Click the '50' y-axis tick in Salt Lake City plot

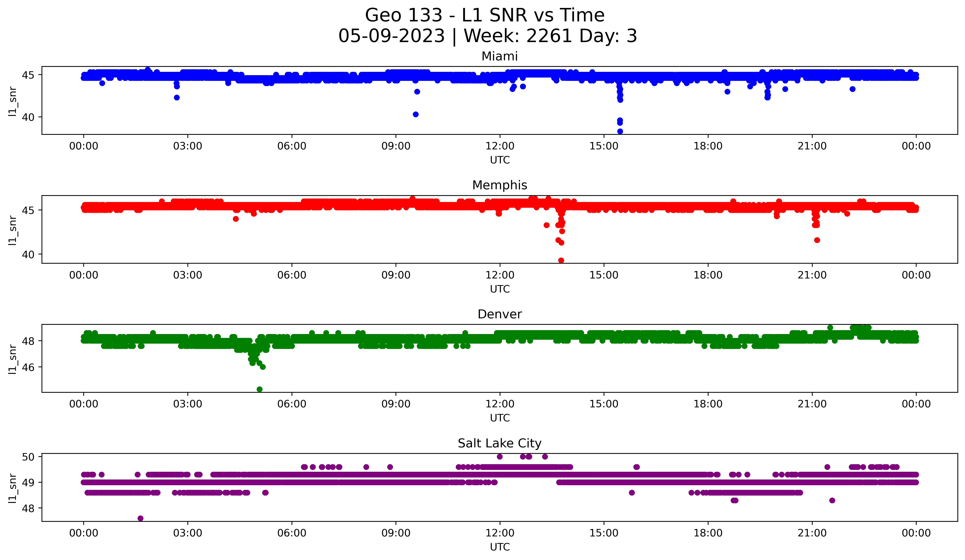[x=28, y=457]
